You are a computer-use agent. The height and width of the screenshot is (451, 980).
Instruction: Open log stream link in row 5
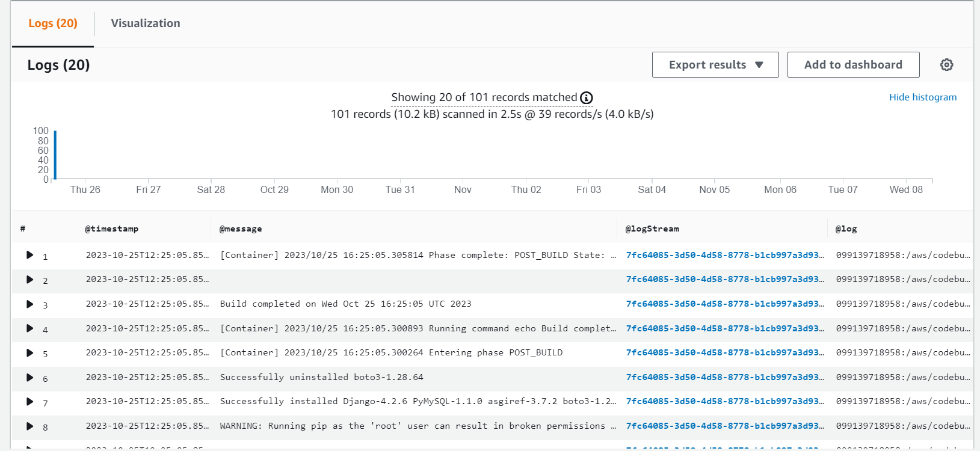pyautogui.click(x=725, y=353)
